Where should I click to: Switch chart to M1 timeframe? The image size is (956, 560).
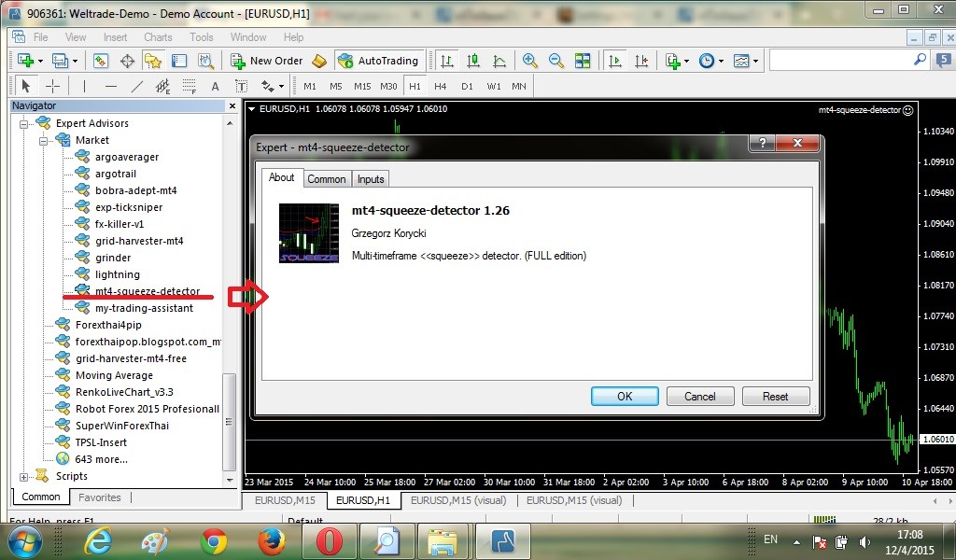pos(310,86)
